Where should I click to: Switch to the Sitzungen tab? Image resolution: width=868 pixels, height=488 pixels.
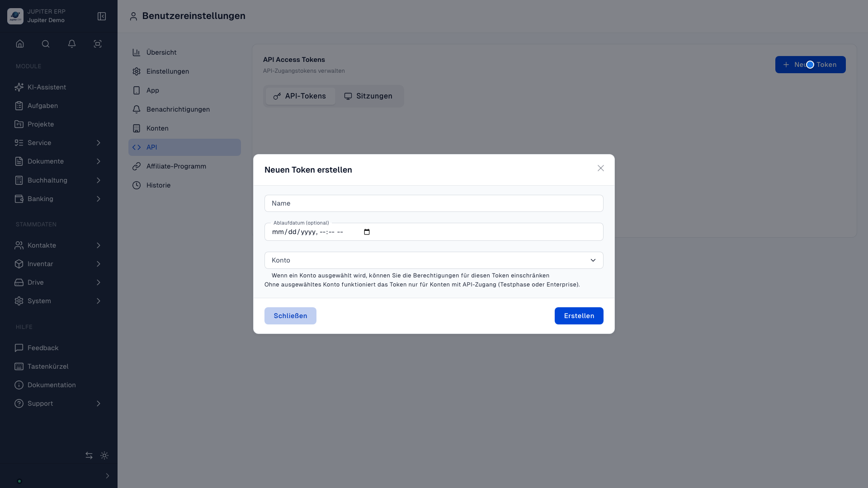pyautogui.click(x=368, y=96)
